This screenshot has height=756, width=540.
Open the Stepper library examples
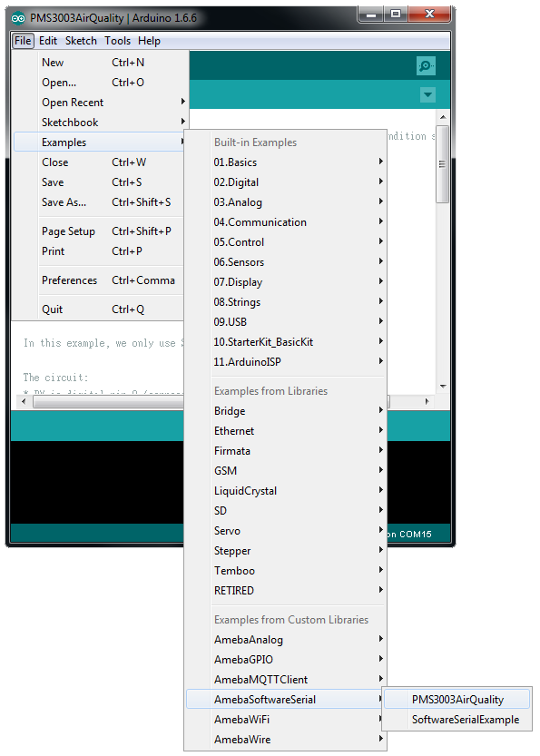click(x=286, y=551)
